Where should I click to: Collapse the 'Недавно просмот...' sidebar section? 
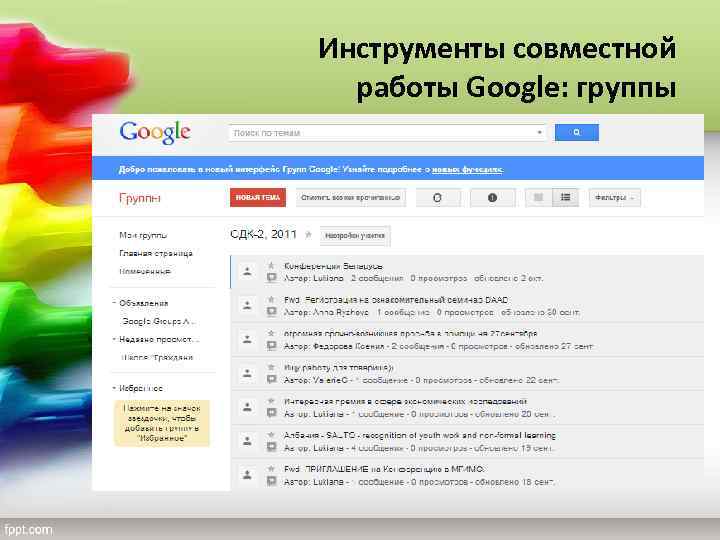point(114,339)
